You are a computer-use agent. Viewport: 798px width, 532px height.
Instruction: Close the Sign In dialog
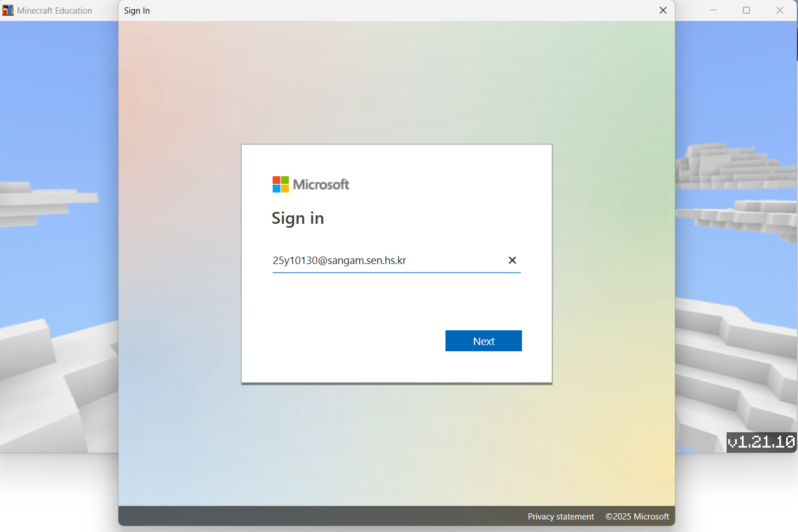click(663, 10)
